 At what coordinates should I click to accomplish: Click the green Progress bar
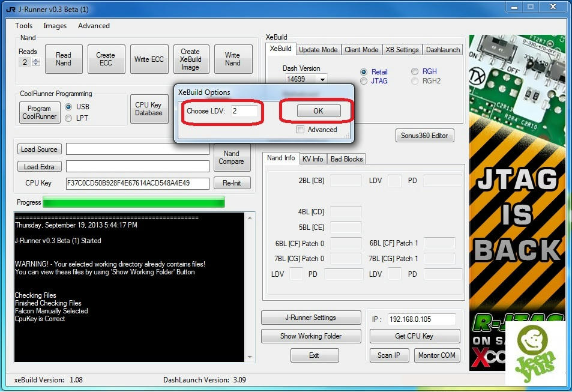[x=134, y=202]
